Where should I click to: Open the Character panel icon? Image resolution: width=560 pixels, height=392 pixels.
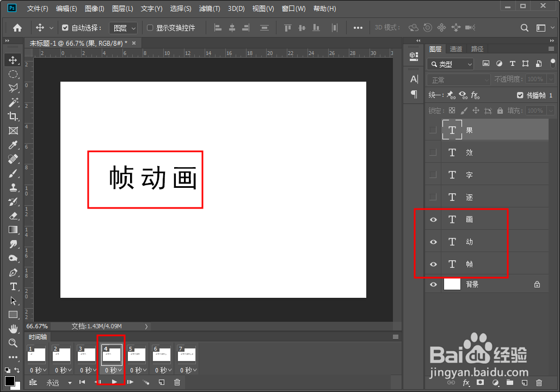pyautogui.click(x=414, y=79)
